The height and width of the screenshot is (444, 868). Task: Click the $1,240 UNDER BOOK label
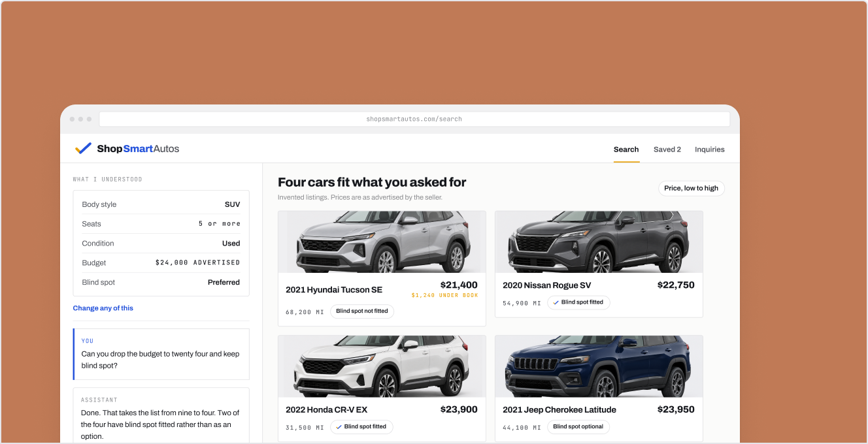445,296
